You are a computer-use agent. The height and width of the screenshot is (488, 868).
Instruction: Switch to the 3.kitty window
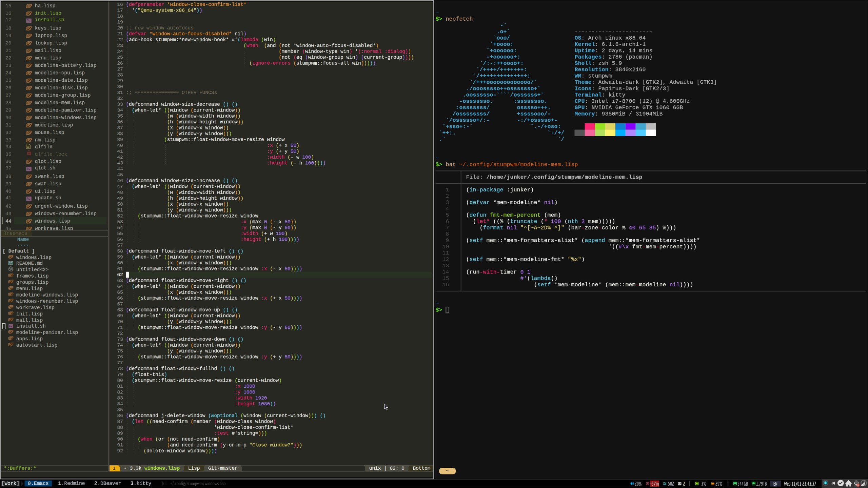tap(140, 483)
